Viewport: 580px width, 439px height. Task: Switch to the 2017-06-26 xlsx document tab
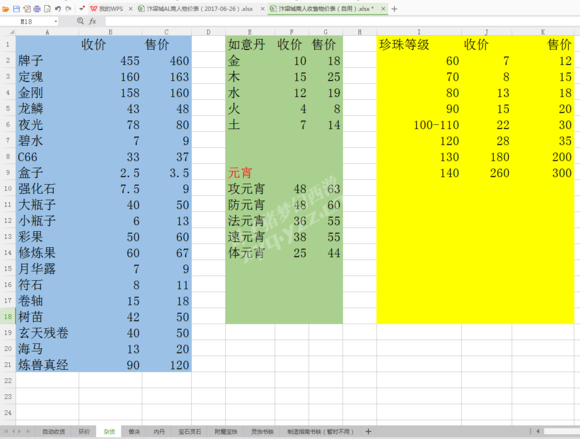click(196, 9)
